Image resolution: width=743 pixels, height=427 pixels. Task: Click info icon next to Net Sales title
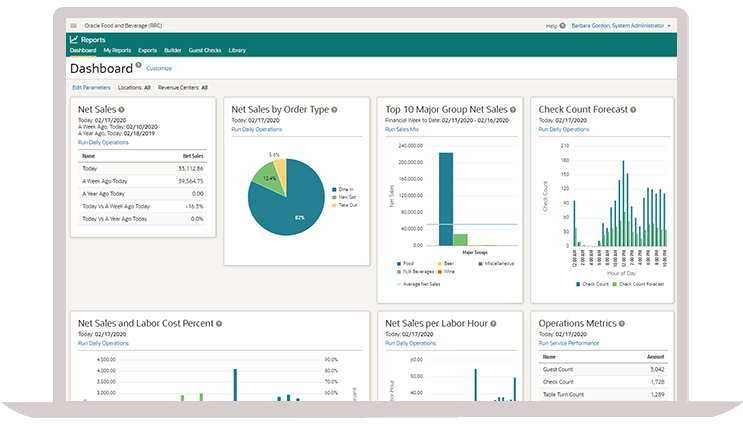click(121, 109)
